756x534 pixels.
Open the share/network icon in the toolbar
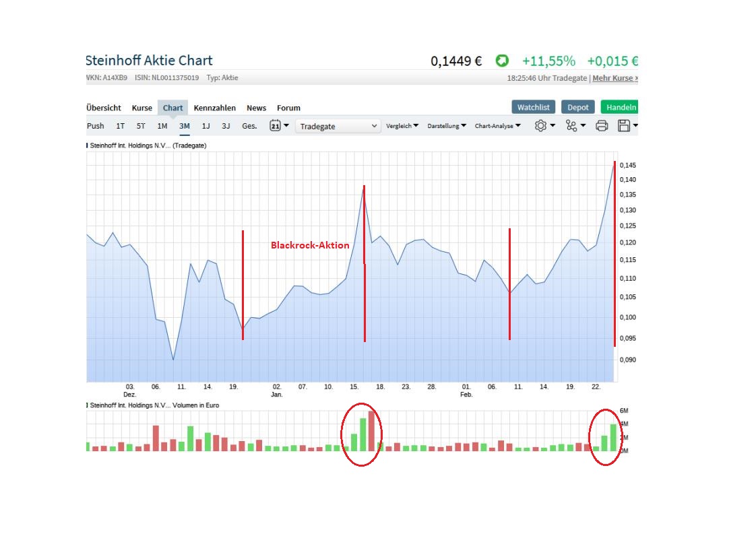(571, 126)
